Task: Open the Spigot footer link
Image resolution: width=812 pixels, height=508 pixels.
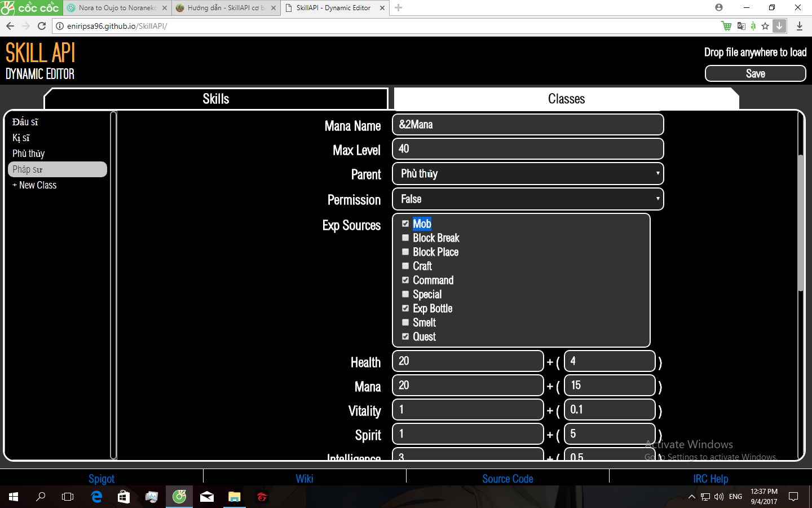Action: tap(101, 479)
